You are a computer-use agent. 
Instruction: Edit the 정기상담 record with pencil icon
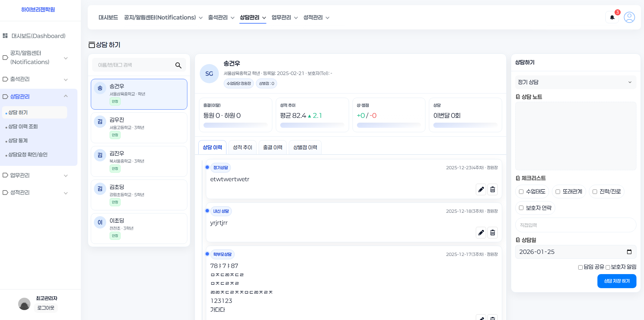pyautogui.click(x=481, y=189)
